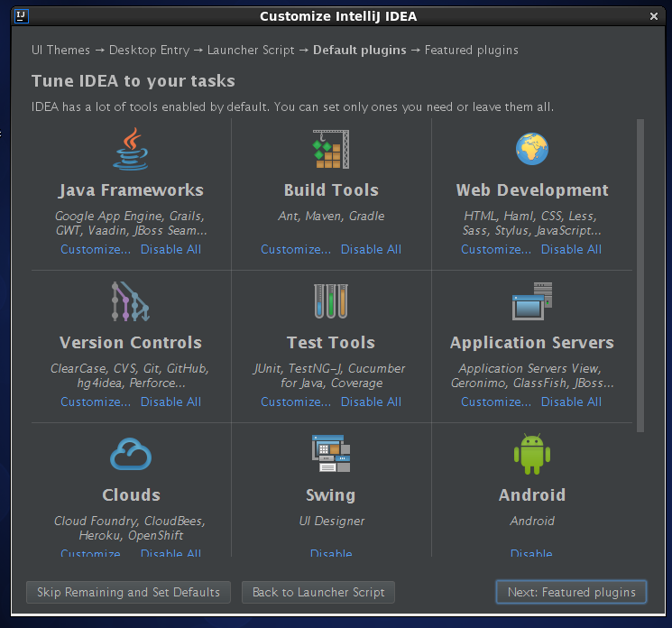Image resolution: width=672 pixels, height=628 pixels.
Task: Close the Customize IntelliJ IDEA dialog
Action: 654,16
